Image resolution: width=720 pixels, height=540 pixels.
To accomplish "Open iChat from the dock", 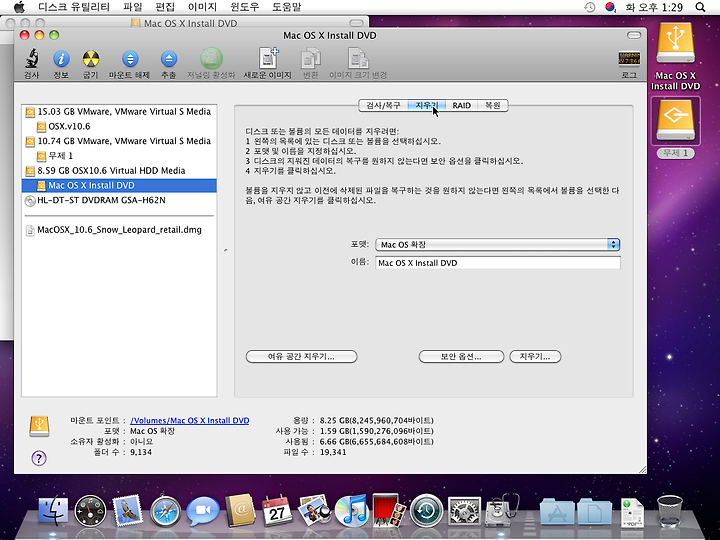I will [203, 511].
